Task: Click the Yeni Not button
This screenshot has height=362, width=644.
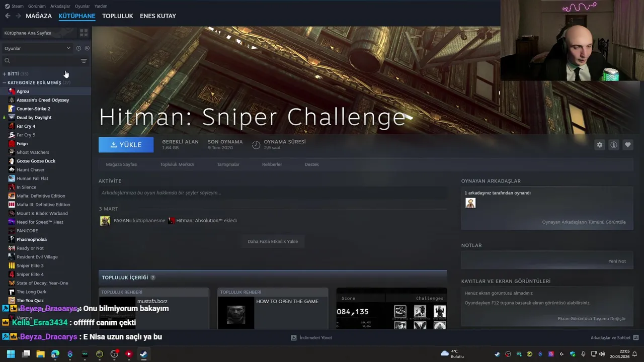Action: pos(617,261)
